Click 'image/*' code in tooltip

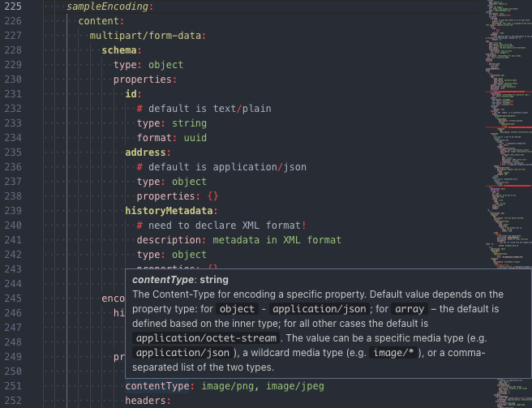pyautogui.click(x=393, y=353)
